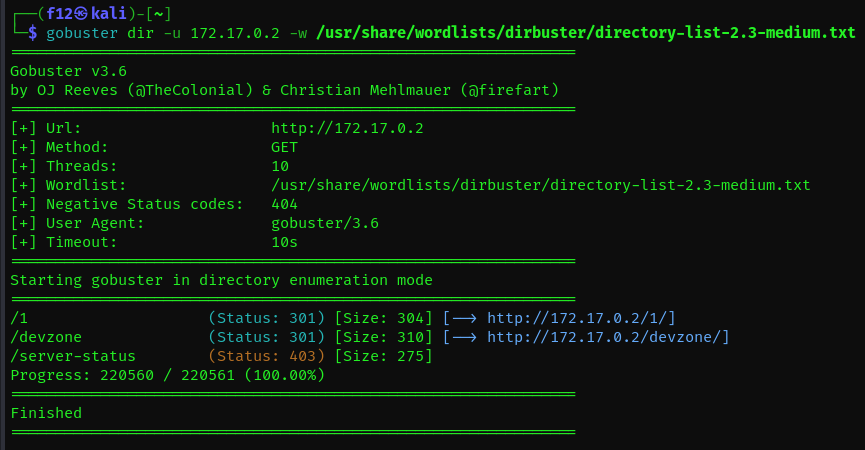
Task: Click the gobuster command word
Action: coord(82,33)
